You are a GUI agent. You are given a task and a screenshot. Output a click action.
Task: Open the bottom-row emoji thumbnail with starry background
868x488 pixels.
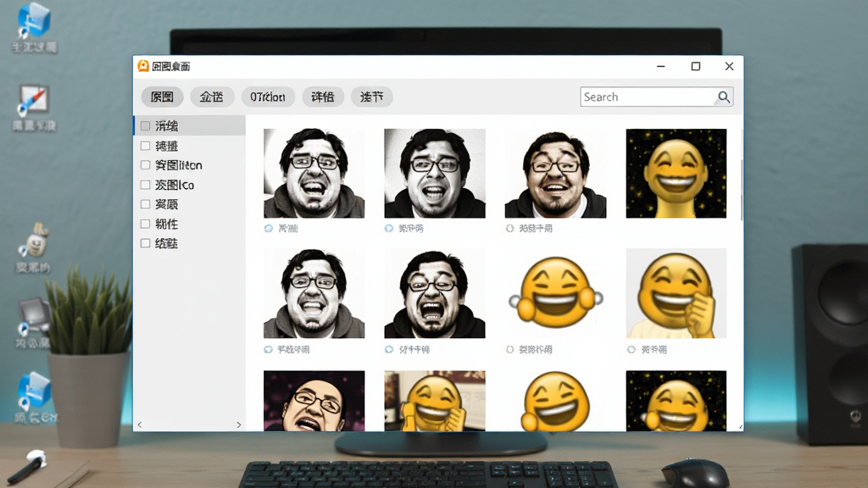[x=676, y=401]
